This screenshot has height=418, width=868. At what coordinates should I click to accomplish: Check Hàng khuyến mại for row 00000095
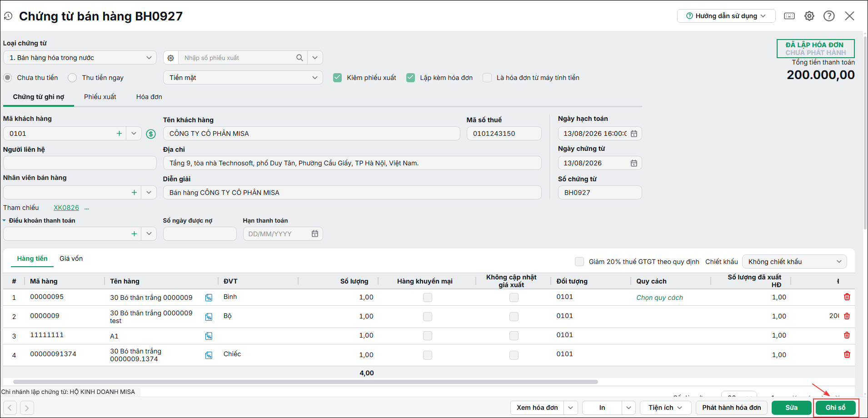click(428, 298)
